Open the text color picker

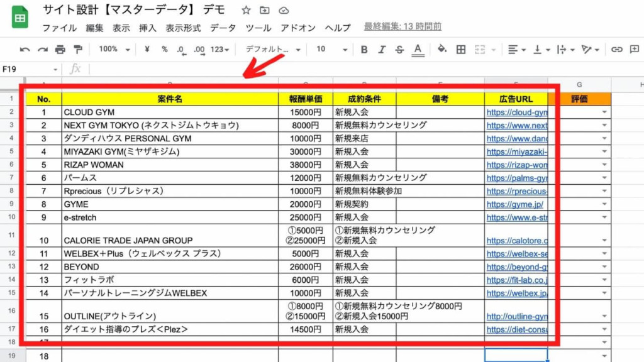point(418,50)
